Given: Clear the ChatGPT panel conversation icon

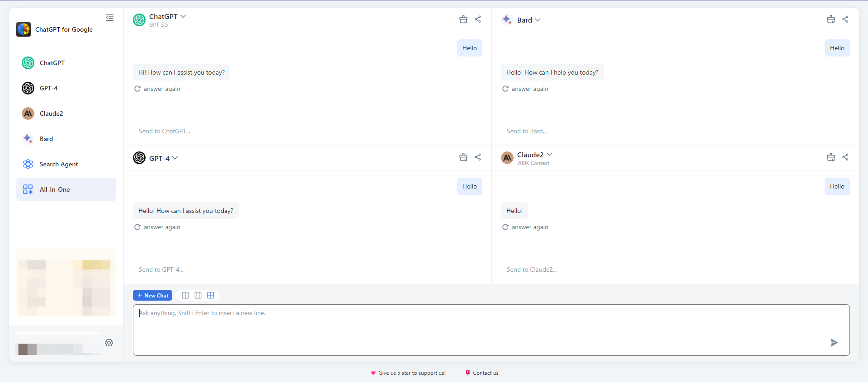Looking at the screenshot, I should (x=463, y=19).
